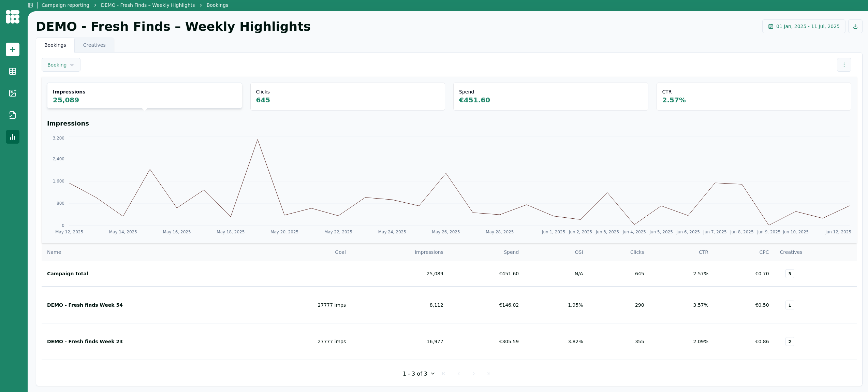Select the Bookings tab
The image size is (868, 392).
(x=55, y=45)
